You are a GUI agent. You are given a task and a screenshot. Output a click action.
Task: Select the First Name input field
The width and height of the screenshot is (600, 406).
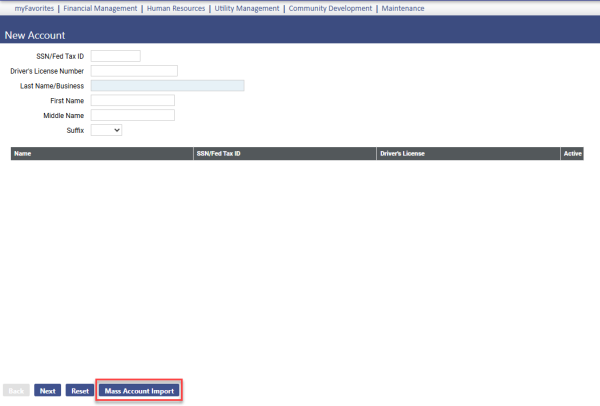coord(132,100)
